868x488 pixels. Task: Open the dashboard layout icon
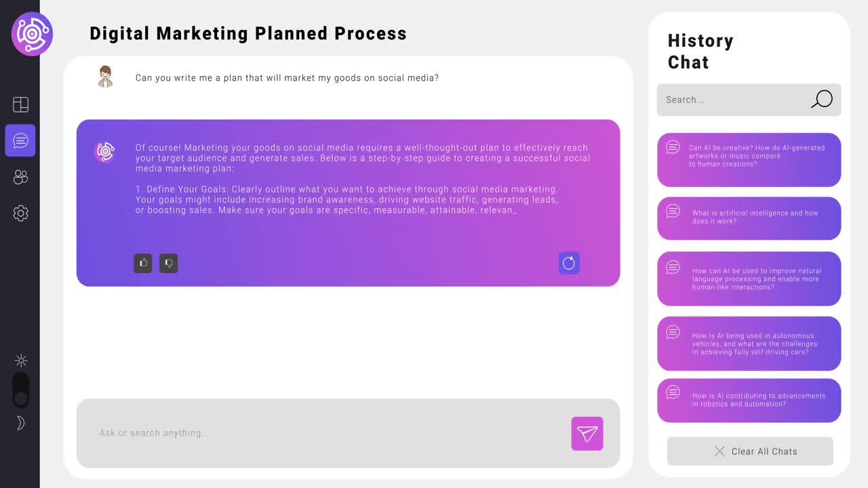coord(20,104)
